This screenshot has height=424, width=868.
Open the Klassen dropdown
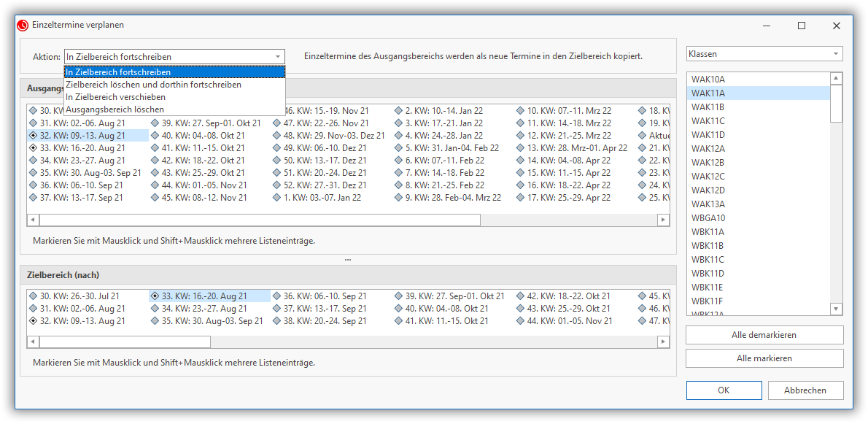coord(835,54)
